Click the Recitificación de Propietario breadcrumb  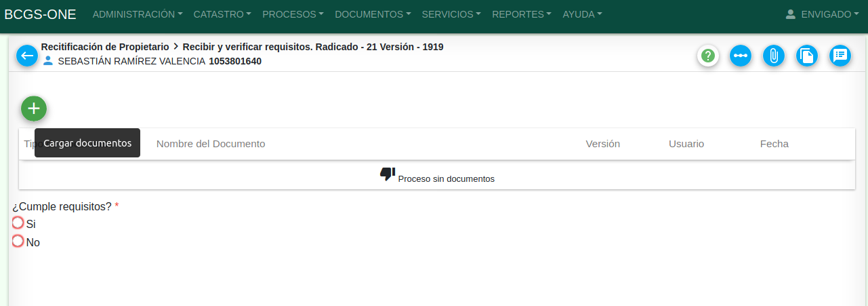(105, 47)
